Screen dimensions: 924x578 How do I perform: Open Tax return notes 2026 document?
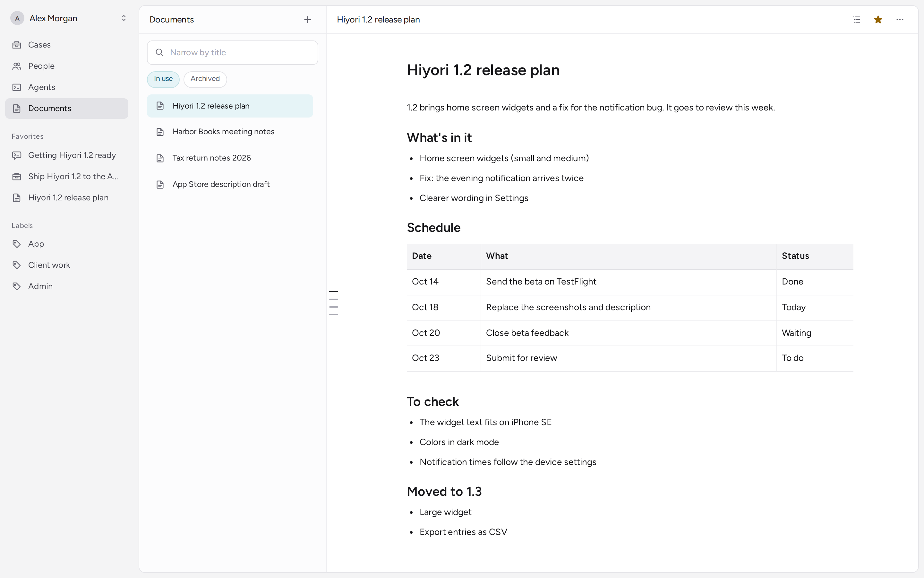(x=230, y=158)
